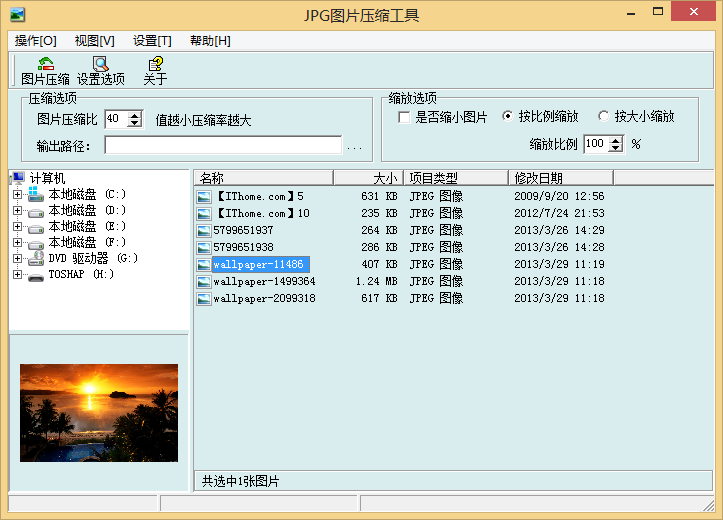723x520 pixels.
Task: Click the file icon of wallpaper-11486
Action: click(x=204, y=265)
